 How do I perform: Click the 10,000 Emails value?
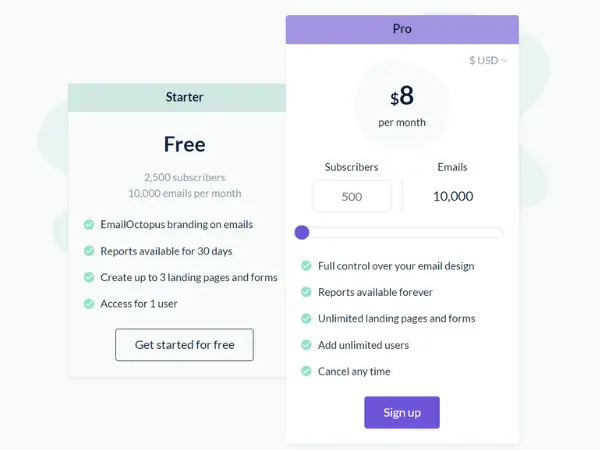tap(453, 196)
